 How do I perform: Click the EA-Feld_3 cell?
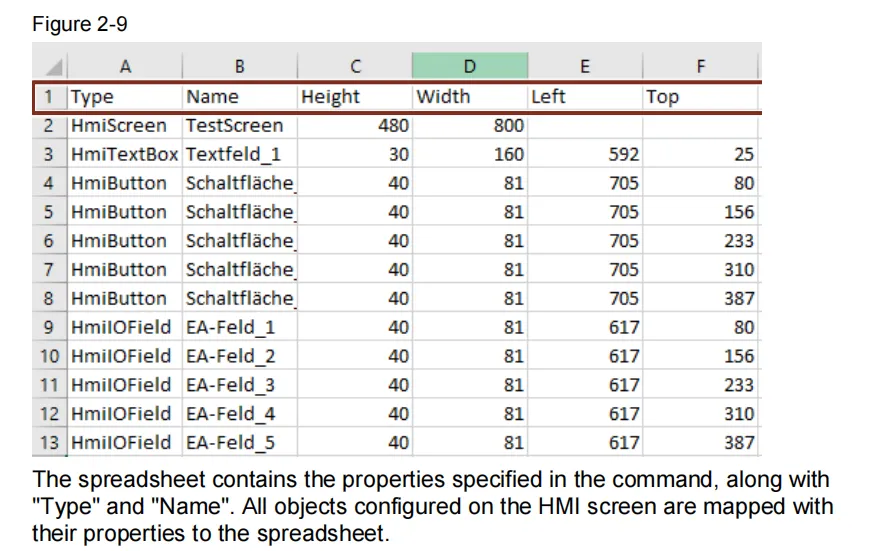pos(240,385)
